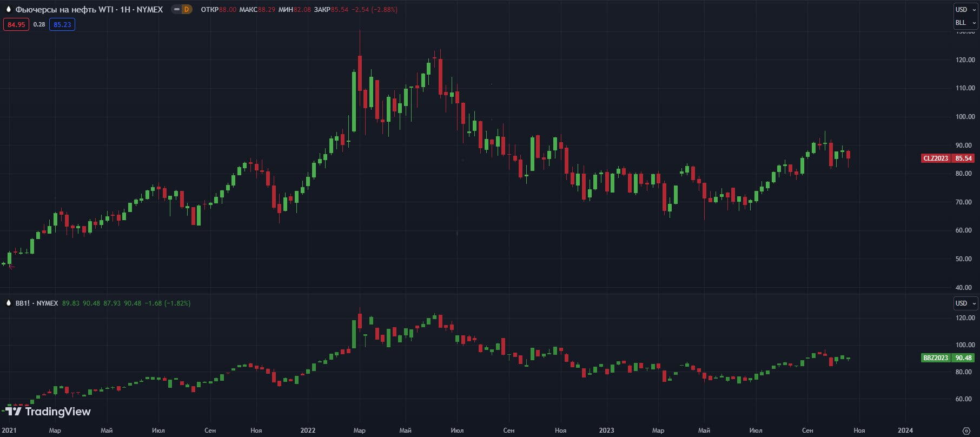Toggle the delayed data D badge
Screen dimensions: 980x437
coord(187,9)
